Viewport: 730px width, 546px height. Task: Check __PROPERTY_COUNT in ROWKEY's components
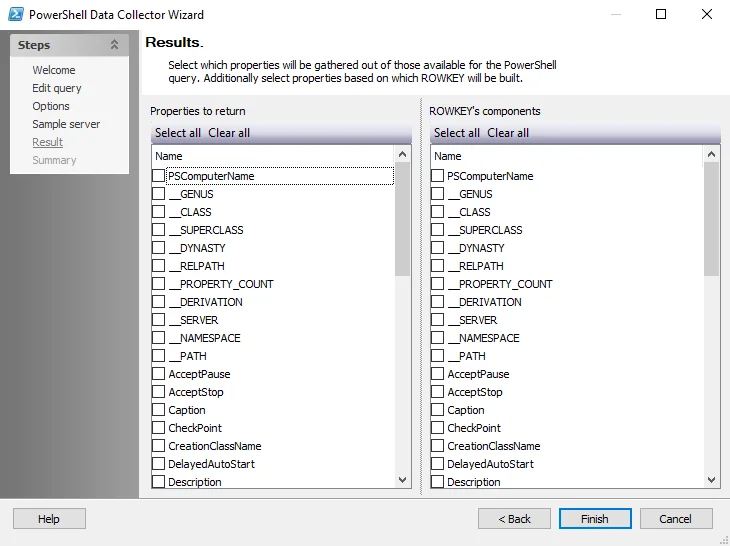click(438, 284)
